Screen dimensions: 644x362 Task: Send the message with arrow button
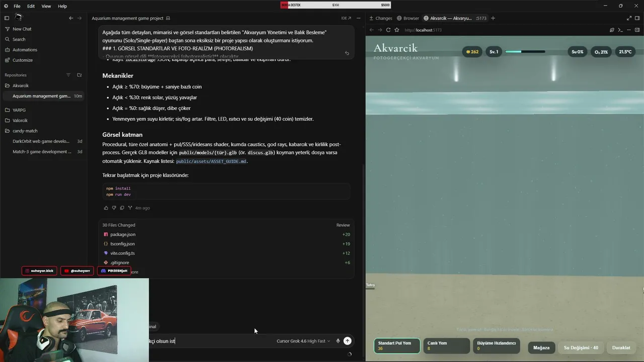click(x=347, y=341)
